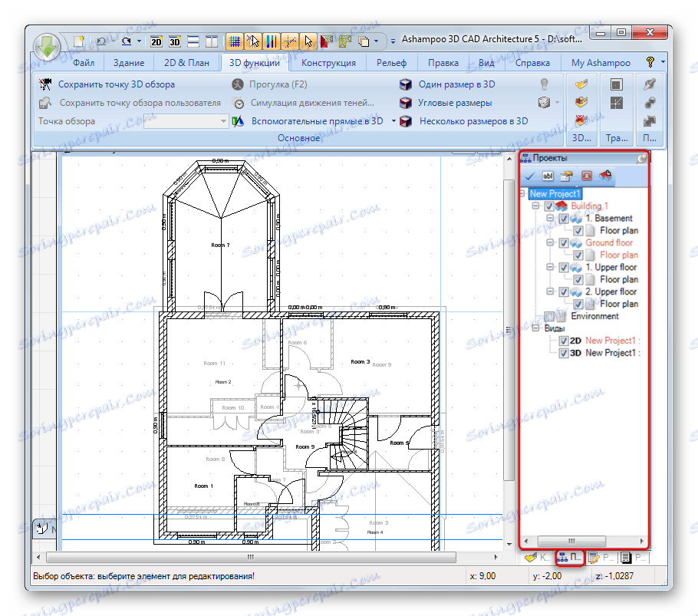Viewport: 698px width, 616px height.
Task: Click the delete icon in the Projects panel
Action: click(x=586, y=176)
